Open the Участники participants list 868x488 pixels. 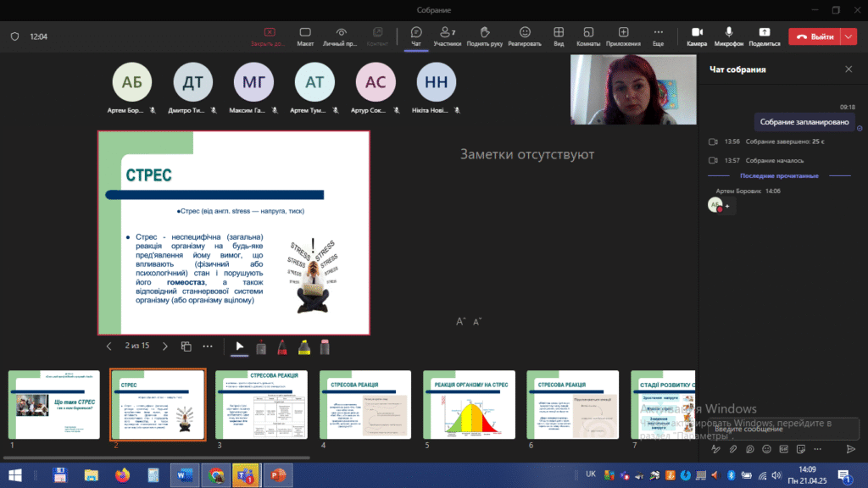coord(448,36)
